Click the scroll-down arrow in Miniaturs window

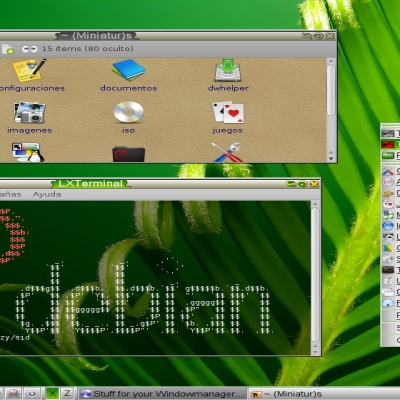(331, 158)
